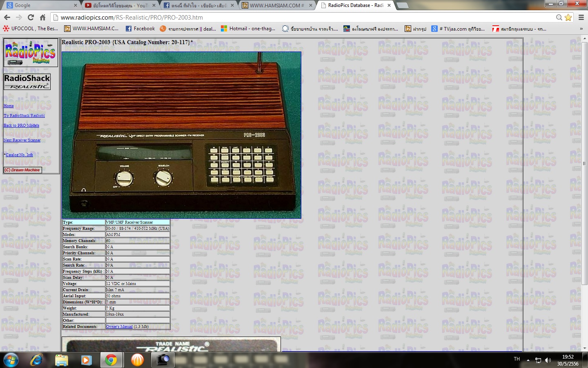Close the Google tab
This screenshot has height=368, width=588.
point(76,5)
